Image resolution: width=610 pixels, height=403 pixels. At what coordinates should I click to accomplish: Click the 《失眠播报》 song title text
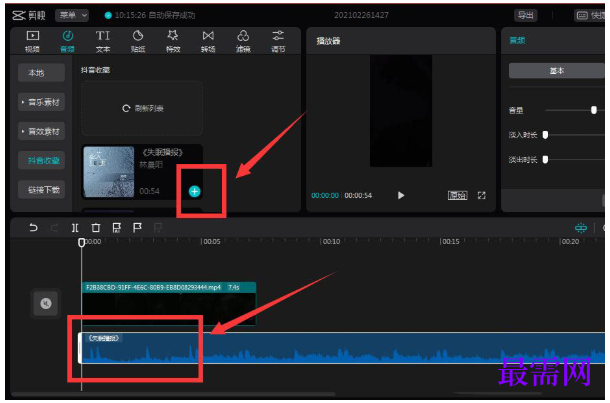[163, 152]
